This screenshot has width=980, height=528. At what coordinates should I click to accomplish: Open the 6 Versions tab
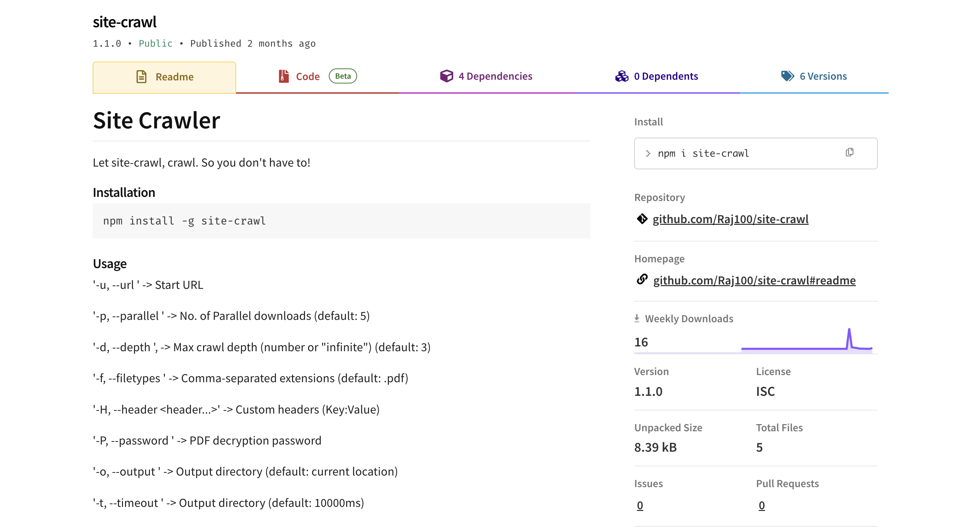pos(823,76)
